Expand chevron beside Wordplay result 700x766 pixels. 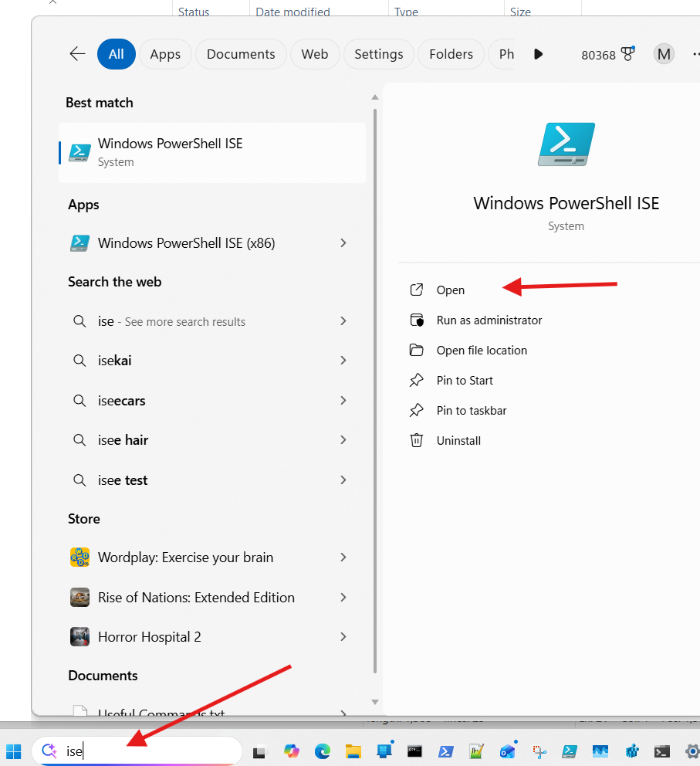(343, 558)
